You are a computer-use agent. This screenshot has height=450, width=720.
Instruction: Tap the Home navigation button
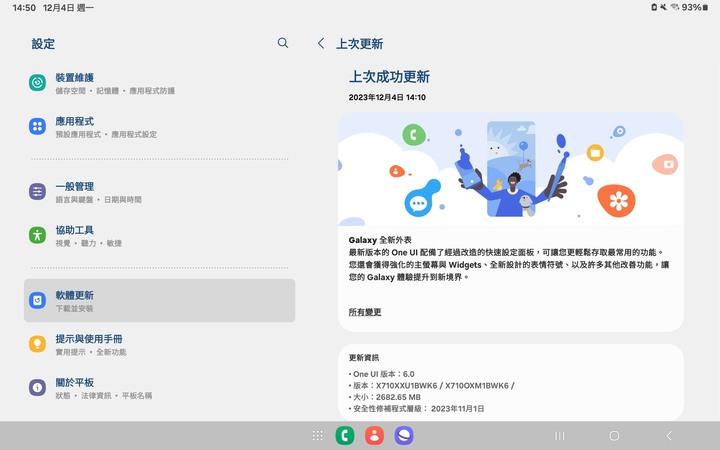point(614,436)
